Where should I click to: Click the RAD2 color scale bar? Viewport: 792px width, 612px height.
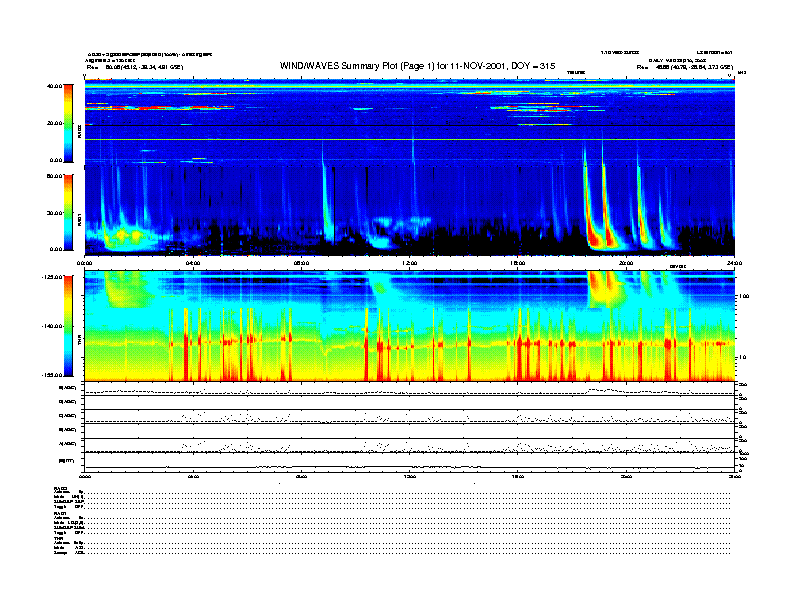tap(68, 123)
